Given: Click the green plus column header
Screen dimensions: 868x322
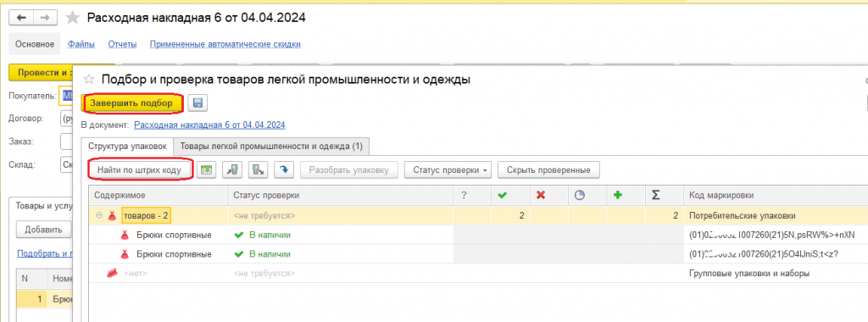Looking at the screenshot, I should pos(626,195).
